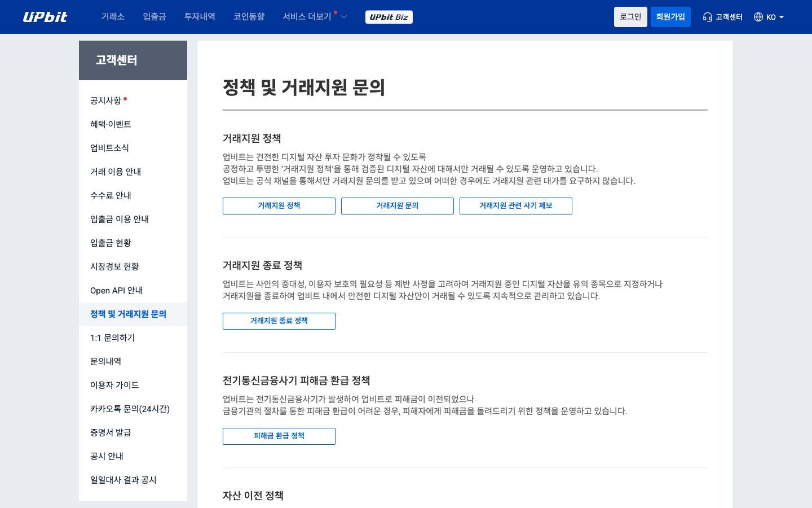Open the UPbit Biz badge link
The image size is (812, 508).
(x=389, y=17)
